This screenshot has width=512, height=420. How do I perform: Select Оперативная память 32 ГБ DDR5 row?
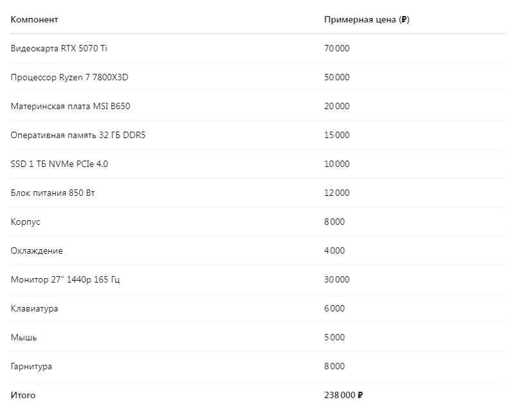[258, 135]
